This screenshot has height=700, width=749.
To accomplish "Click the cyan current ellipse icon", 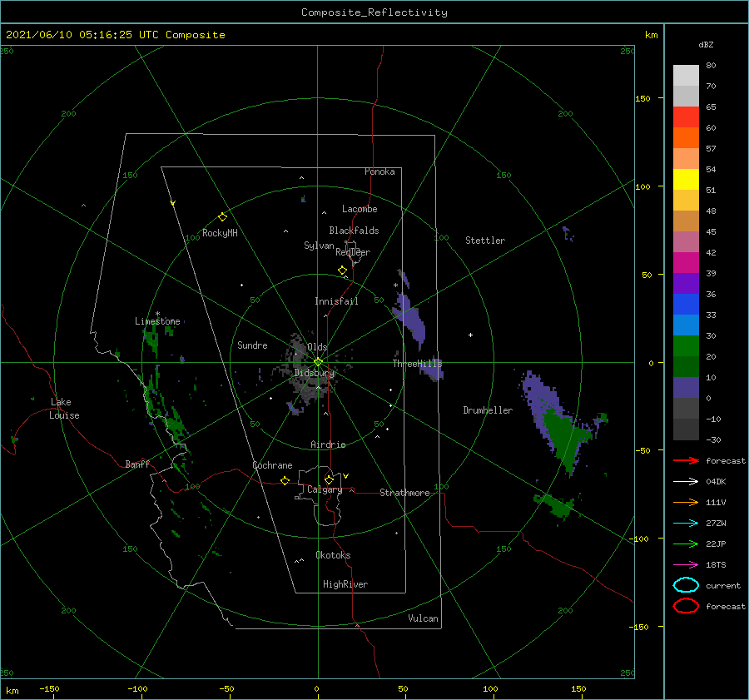I will [686, 585].
